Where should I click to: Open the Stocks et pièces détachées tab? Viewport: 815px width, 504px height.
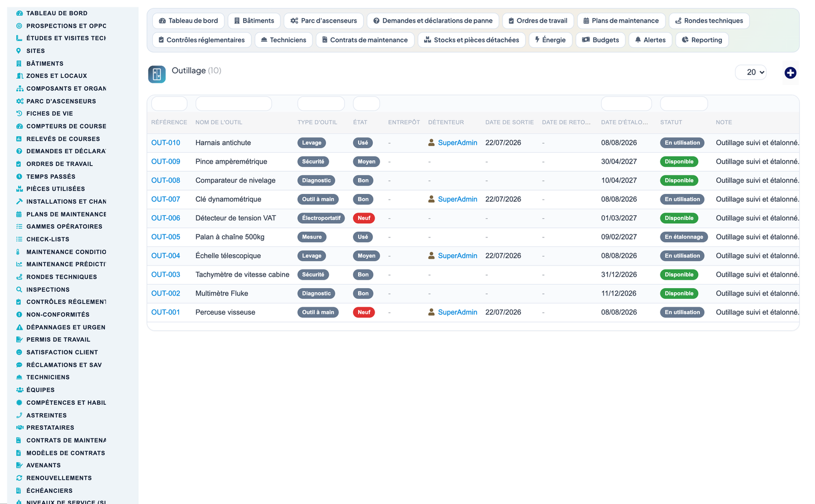pyautogui.click(x=472, y=40)
